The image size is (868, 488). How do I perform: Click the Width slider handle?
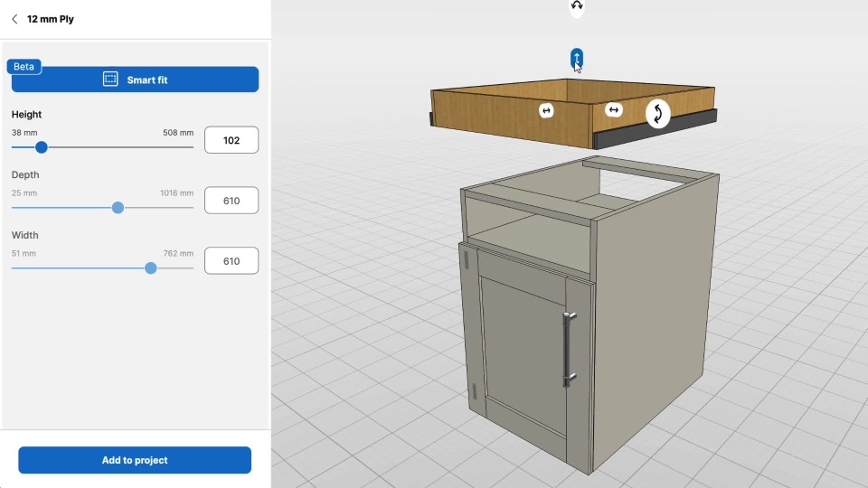151,267
